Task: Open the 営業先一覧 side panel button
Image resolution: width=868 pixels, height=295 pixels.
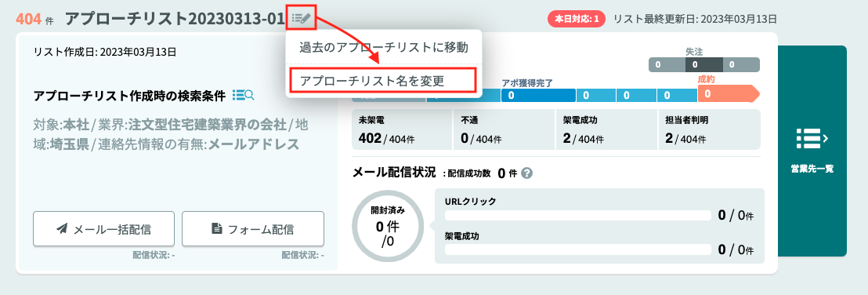Action: 812,151
